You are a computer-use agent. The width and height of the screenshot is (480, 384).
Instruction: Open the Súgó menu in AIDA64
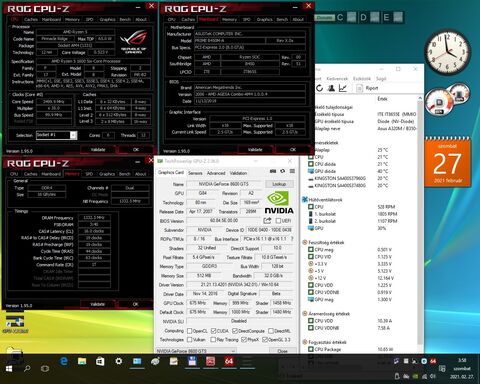(x=381, y=79)
